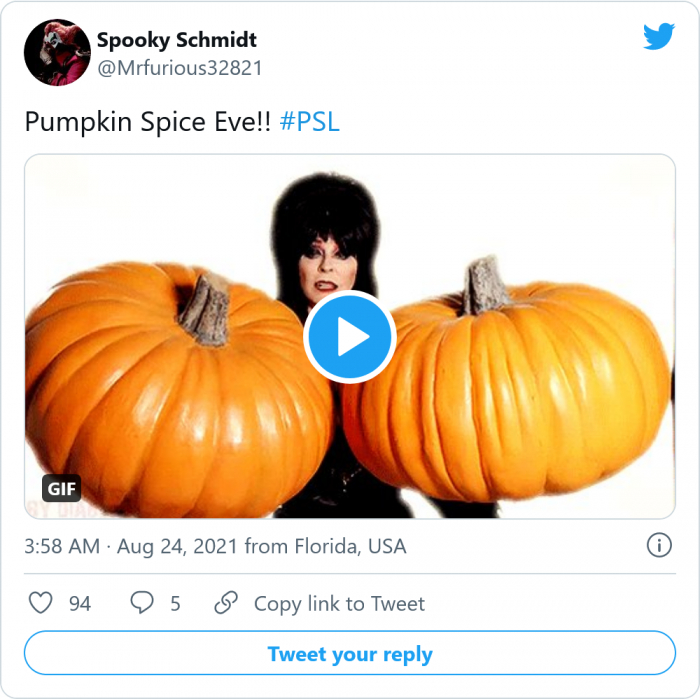Click the chain link icon
Image resolution: width=700 pixels, height=699 pixels.
click(x=226, y=603)
